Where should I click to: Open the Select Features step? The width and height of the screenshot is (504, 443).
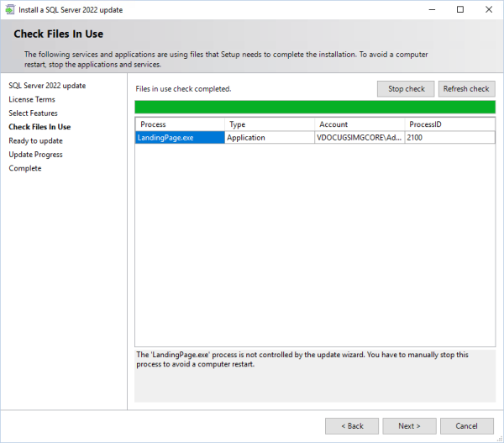point(34,113)
